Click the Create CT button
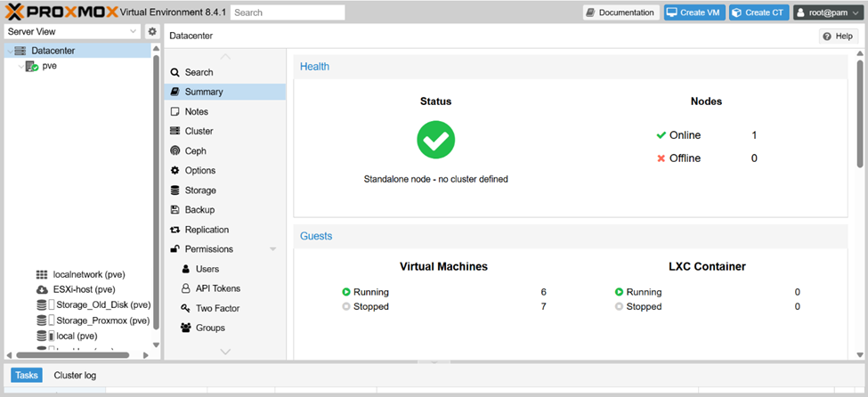The width and height of the screenshot is (868, 397). point(758,12)
